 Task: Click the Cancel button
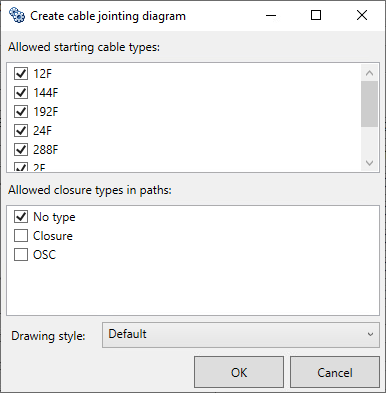coord(335,372)
